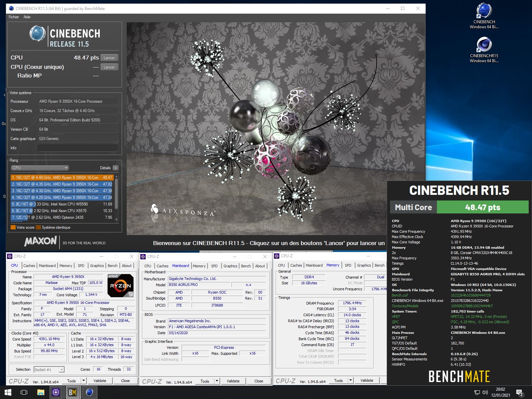532x399 pixels.
Task: Open the CINEBENCH Windows 64 Bit desktop shortcut
Action: [484, 16]
